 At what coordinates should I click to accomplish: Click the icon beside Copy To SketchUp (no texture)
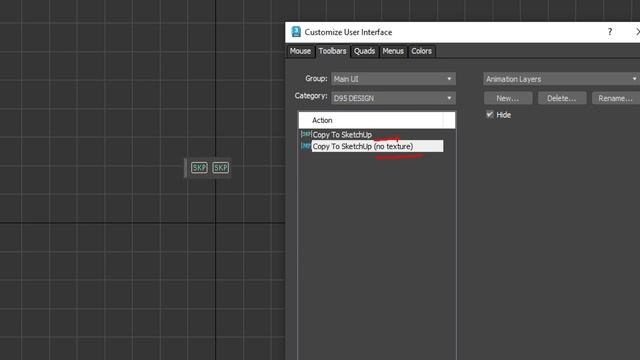point(306,146)
